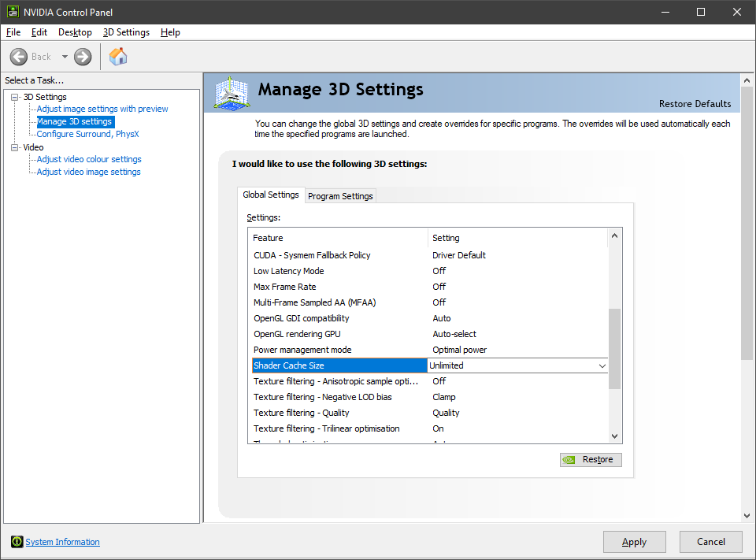
Task: Click the Driver Default setting value
Action: point(459,255)
